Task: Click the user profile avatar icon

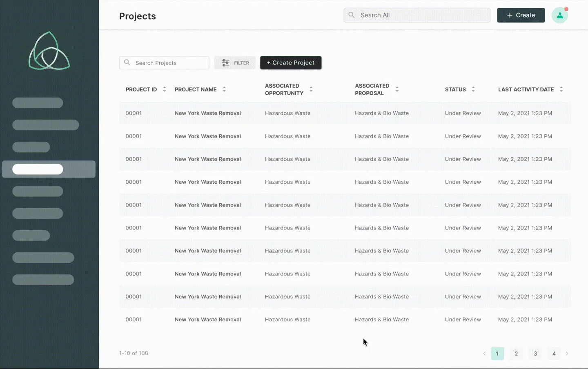Action: pos(559,16)
